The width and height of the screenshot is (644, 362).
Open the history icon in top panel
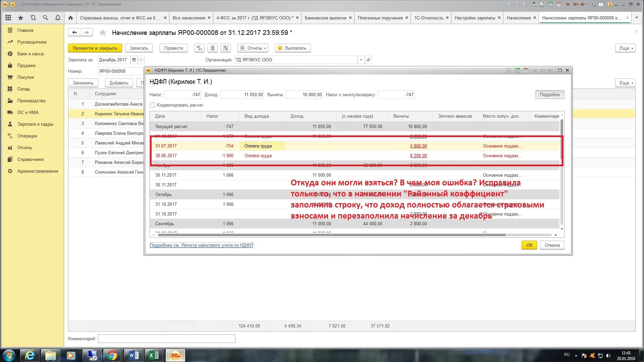[33, 18]
